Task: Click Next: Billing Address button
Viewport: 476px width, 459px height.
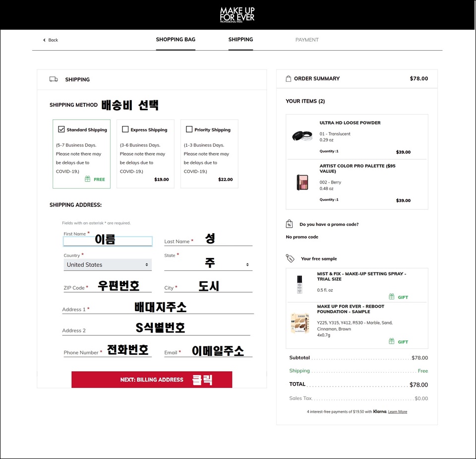Action: [152, 380]
